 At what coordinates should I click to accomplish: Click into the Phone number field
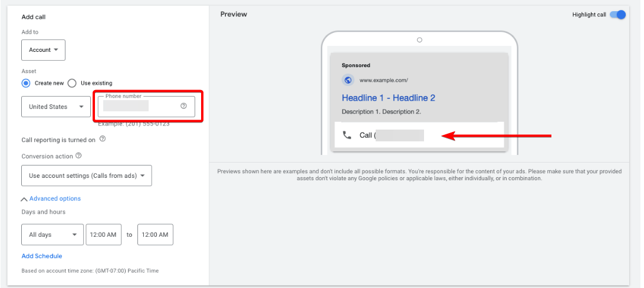139,107
